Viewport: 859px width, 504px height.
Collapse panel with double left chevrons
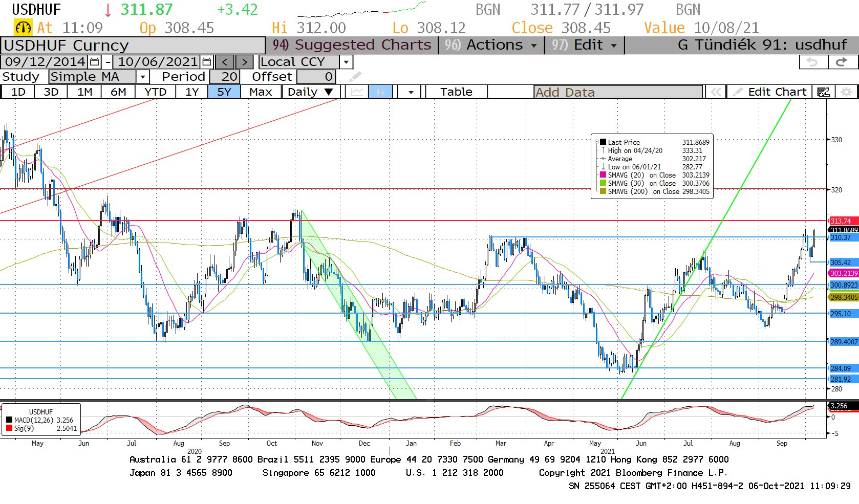(716, 92)
